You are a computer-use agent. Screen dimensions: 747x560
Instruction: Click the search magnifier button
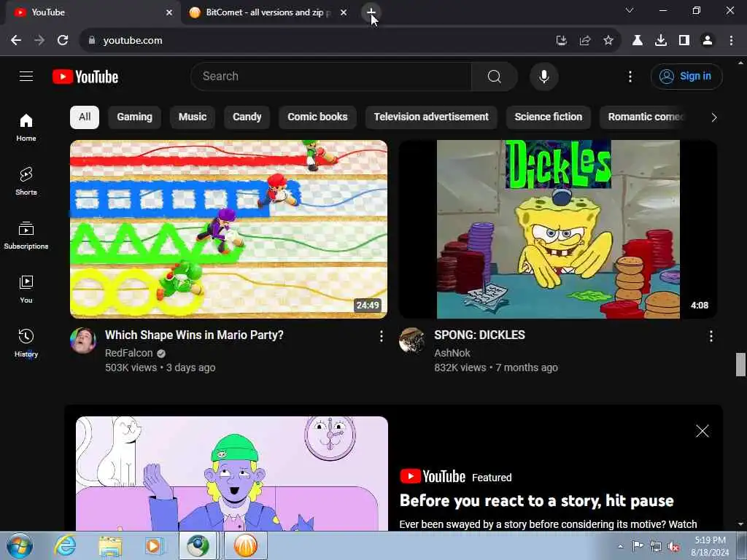[494, 76]
